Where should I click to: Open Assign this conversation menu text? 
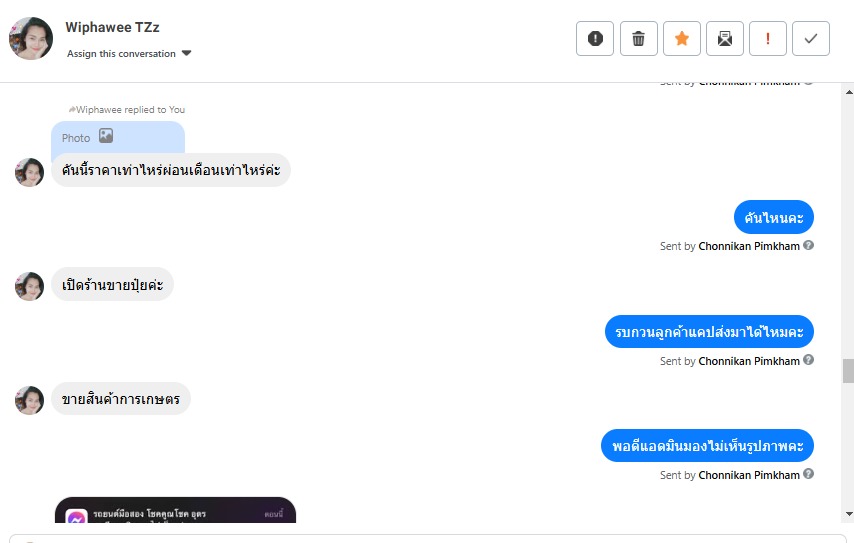click(121, 53)
